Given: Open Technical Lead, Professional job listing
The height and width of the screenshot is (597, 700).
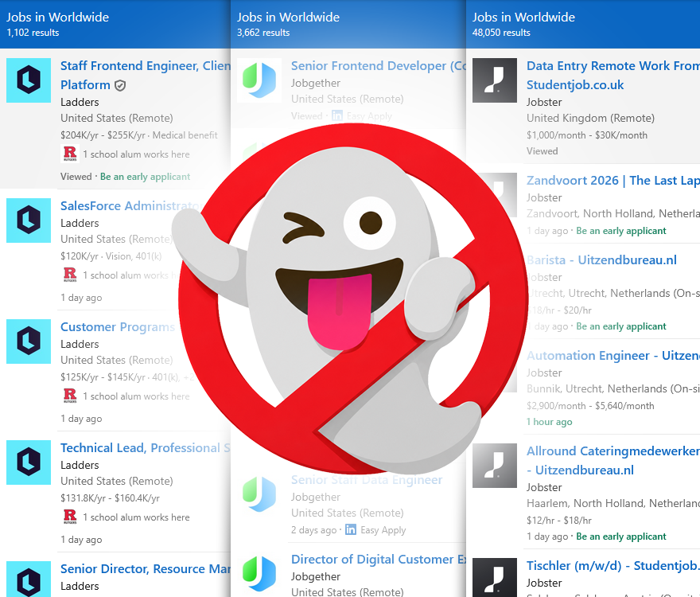Looking at the screenshot, I should click(x=146, y=448).
